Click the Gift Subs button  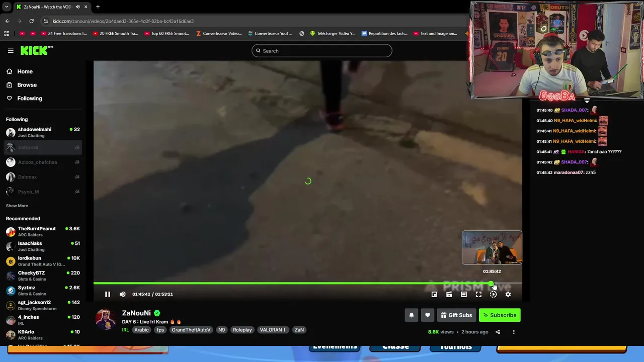[x=456, y=315]
